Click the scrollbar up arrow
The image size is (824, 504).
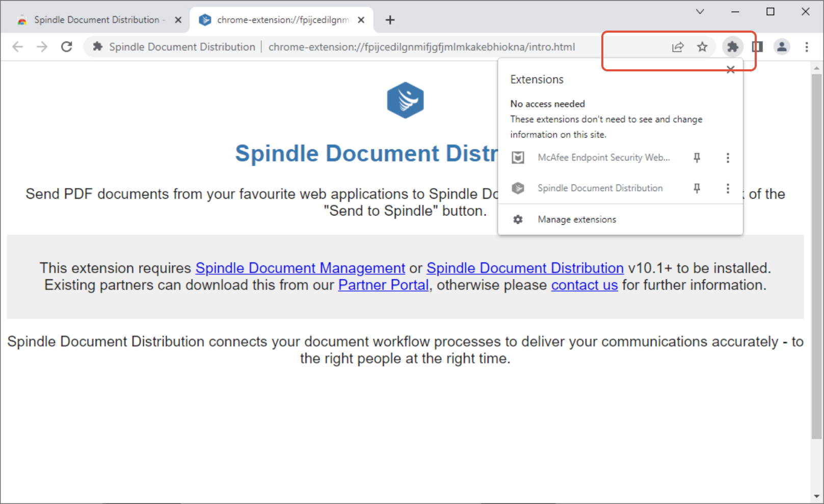click(817, 68)
